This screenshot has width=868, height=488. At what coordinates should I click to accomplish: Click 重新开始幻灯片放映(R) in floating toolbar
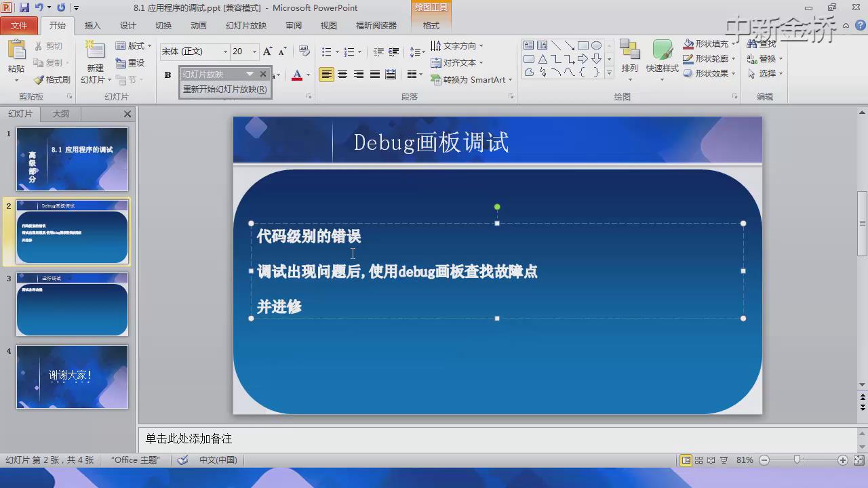[224, 89]
